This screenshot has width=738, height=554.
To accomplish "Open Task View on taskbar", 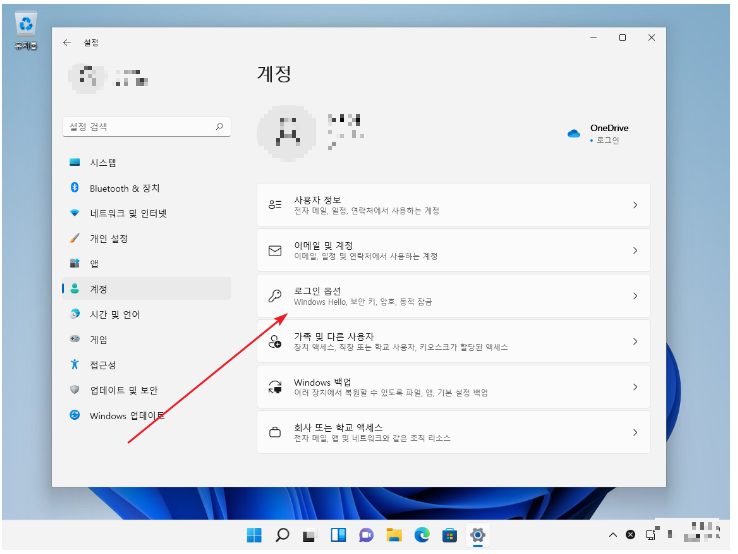I will (x=310, y=535).
